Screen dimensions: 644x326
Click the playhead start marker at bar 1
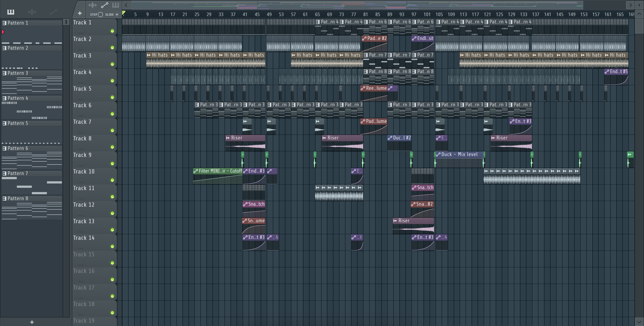[x=123, y=13]
